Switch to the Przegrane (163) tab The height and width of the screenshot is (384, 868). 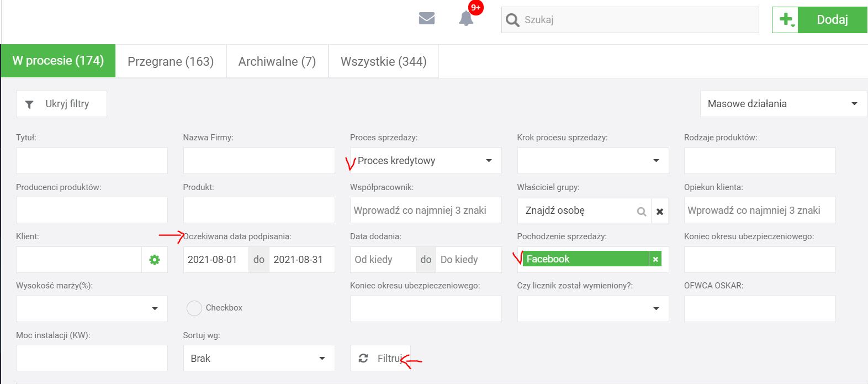point(171,61)
